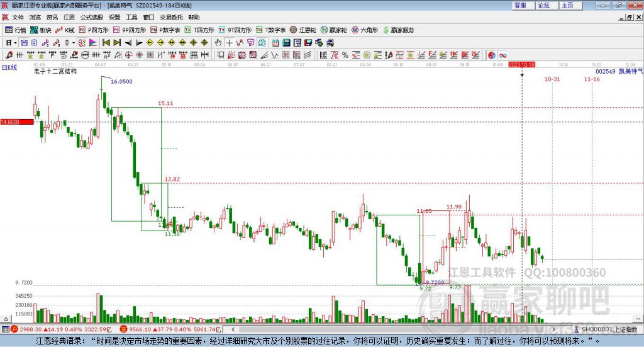The height and width of the screenshot is (347, 644).
Task: Click the 主页 homepage button
Action: (x=571, y=5)
